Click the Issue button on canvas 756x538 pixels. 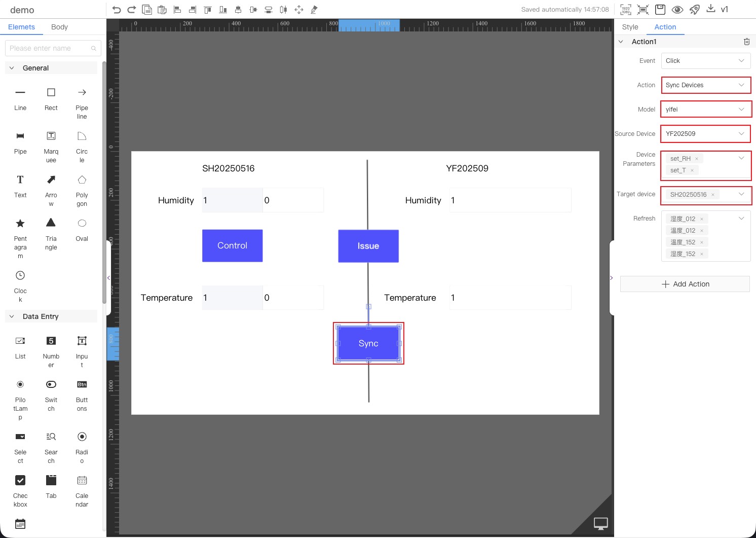[368, 246]
